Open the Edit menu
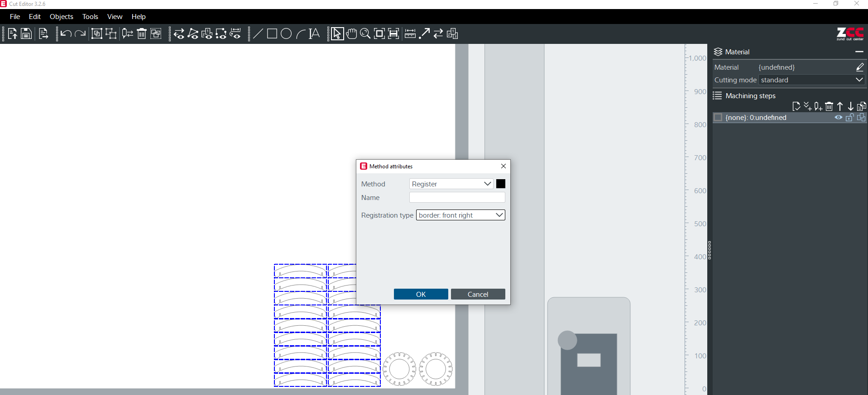The height and width of the screenshot is (395, 868). tap(35, 17)
